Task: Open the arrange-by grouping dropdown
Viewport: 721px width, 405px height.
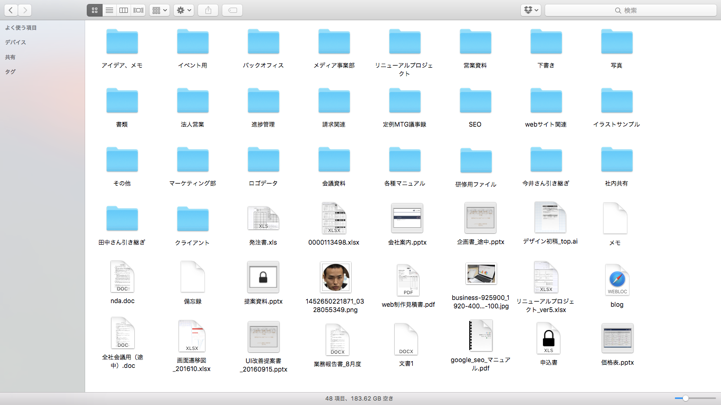Action: [159, 10]
